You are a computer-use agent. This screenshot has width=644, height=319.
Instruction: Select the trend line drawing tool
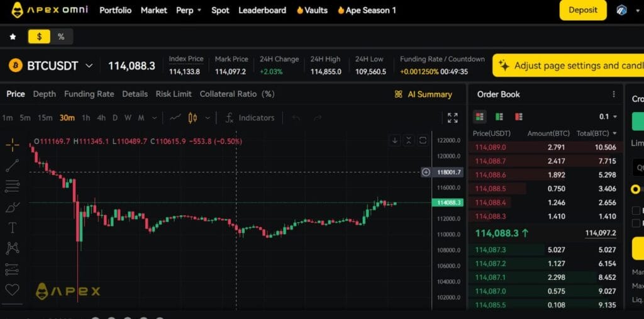click(x=13, y=165)
